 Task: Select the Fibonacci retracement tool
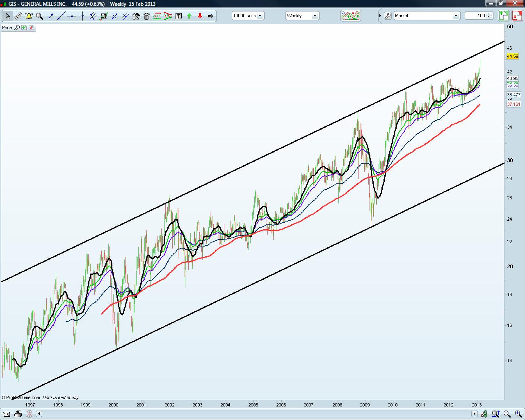104,16
